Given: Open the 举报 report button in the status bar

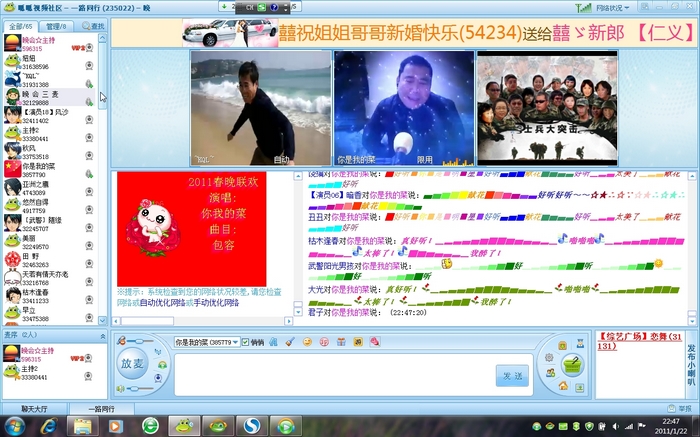Looking at the screenshot, I should [x=679, y=408].
